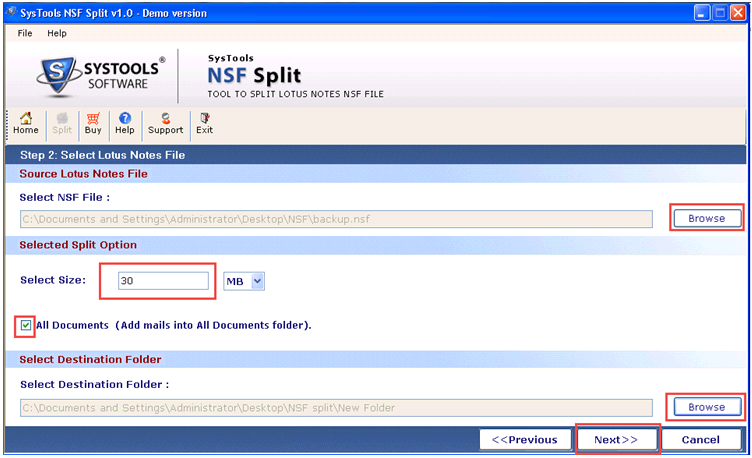Click the SysTools Software shield logo

pyautogui.click(x=58, y=76)
